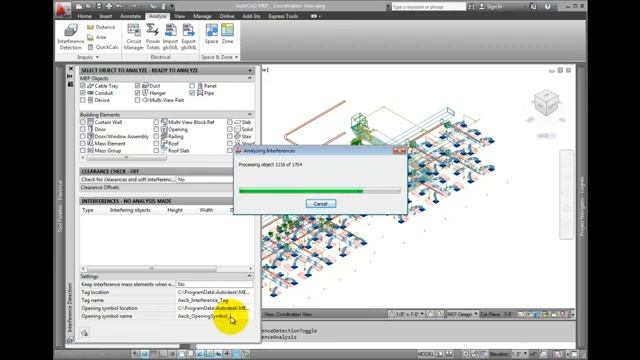Open the AutoCAD application menu button
Screen dimensions: 640x360
click(x=62, y=9)
